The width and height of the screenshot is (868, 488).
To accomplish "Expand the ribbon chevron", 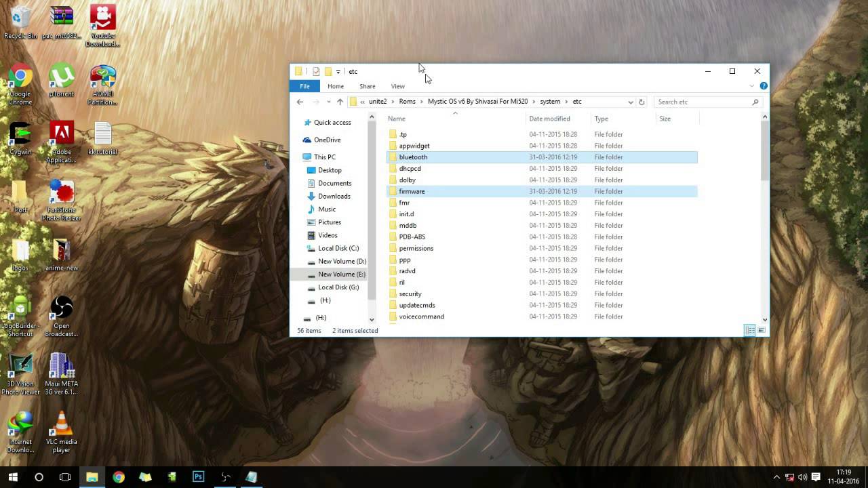I will pyautogui.click(x=751, y=86).
